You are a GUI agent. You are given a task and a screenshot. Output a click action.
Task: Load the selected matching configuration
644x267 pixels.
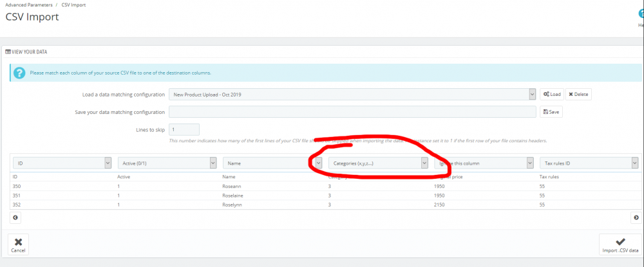552,95
